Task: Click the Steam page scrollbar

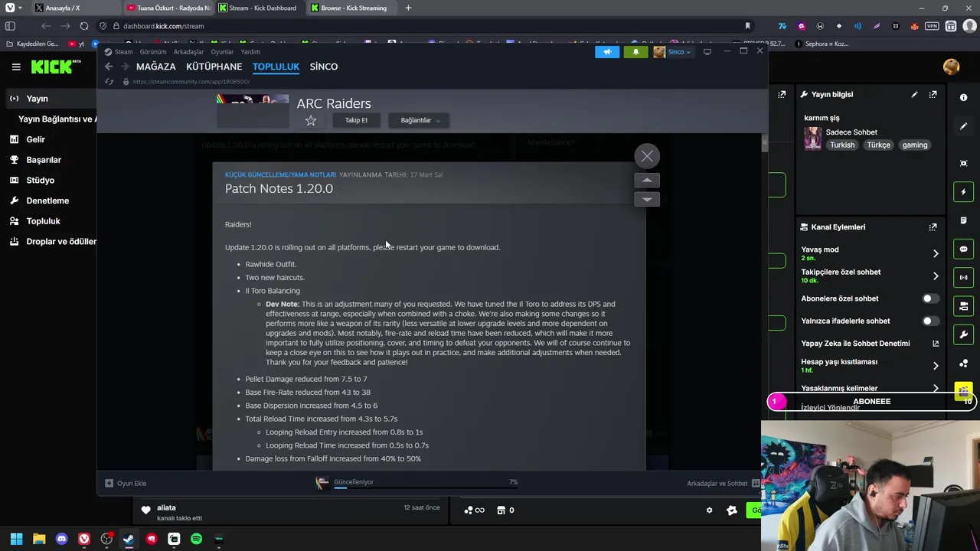Action: (x=763, y=144)
